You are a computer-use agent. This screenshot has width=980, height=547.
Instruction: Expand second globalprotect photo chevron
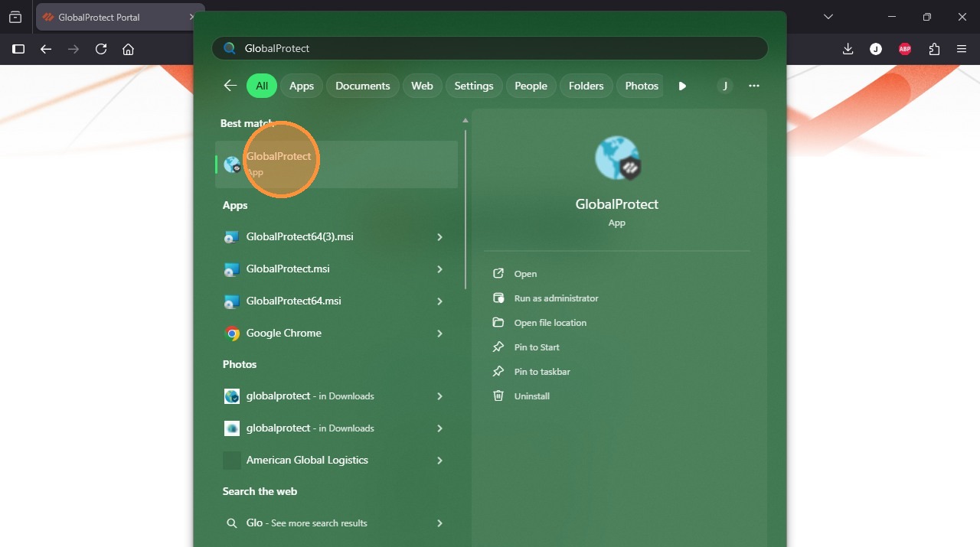[439, 428]
